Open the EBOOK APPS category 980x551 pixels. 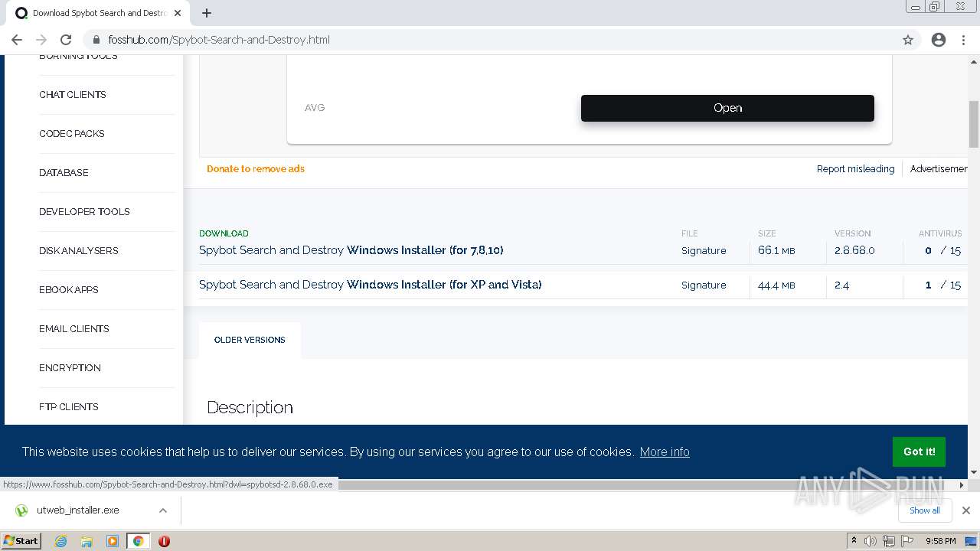69,290
